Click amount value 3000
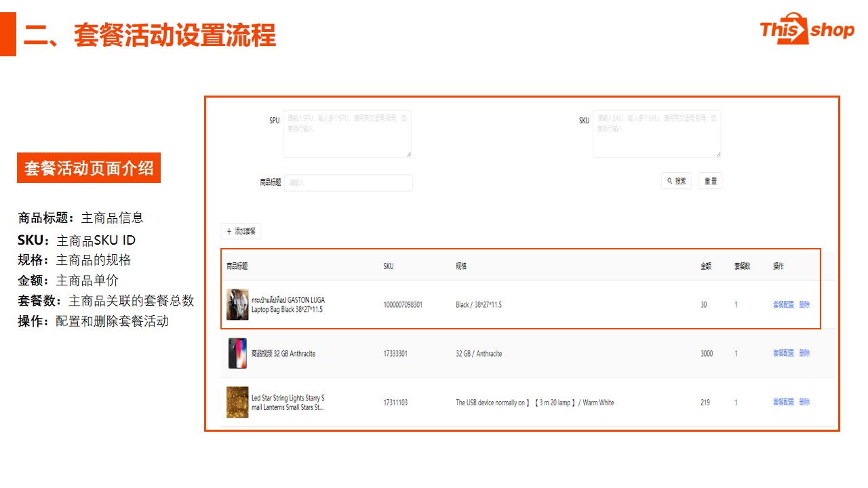 click(x=707, y=354)
